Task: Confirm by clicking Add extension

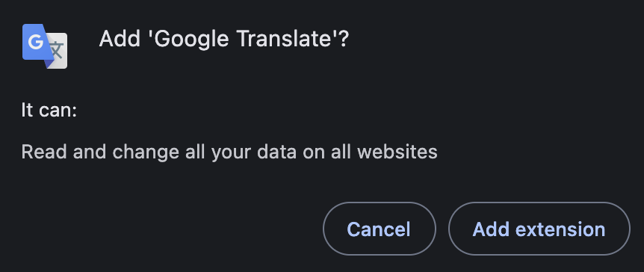Action: (x=539, y=229)
